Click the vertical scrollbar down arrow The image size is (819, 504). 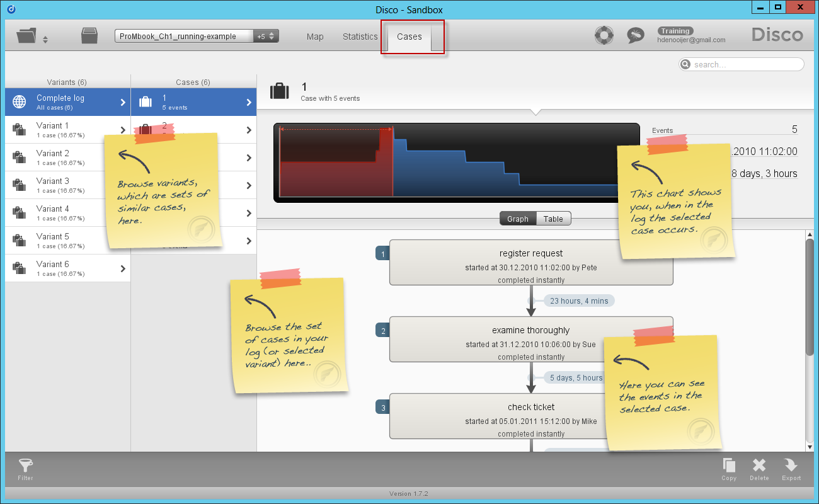(810, 447)
